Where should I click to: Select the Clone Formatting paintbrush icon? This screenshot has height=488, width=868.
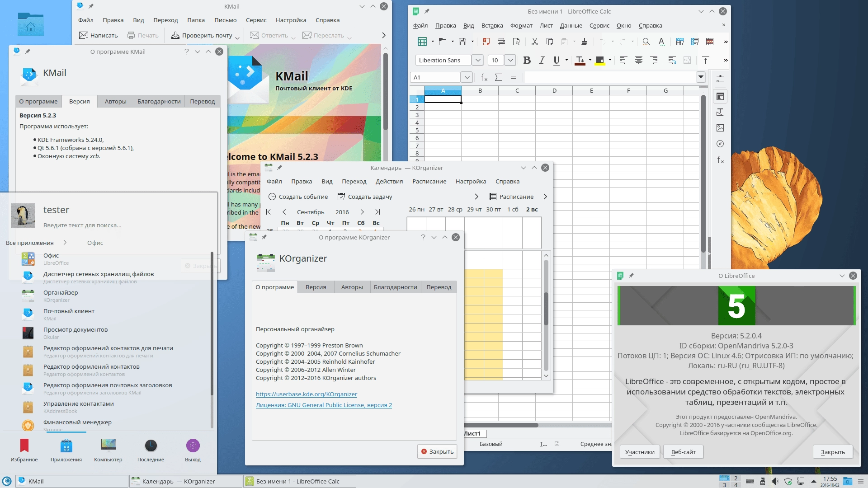pyautogui.click(x=584, y=42)
